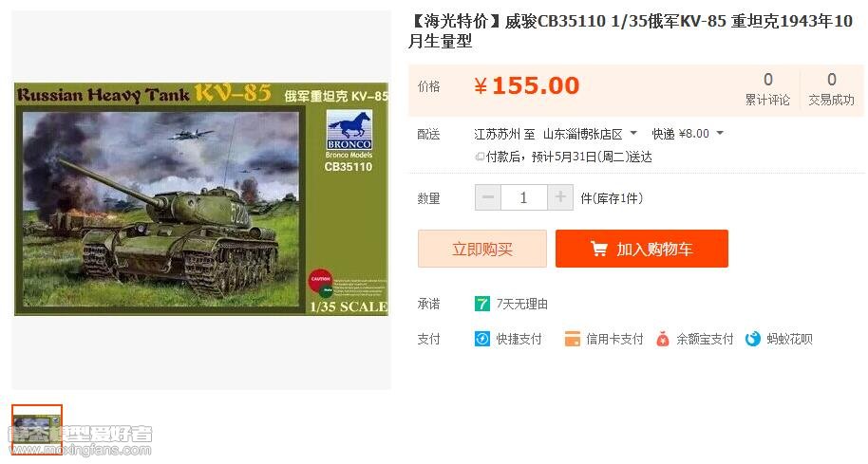Click the blue 快捷支付 lightning icon
The width and height of the screenshot is (868, 464).
click(x=482, y=339)
